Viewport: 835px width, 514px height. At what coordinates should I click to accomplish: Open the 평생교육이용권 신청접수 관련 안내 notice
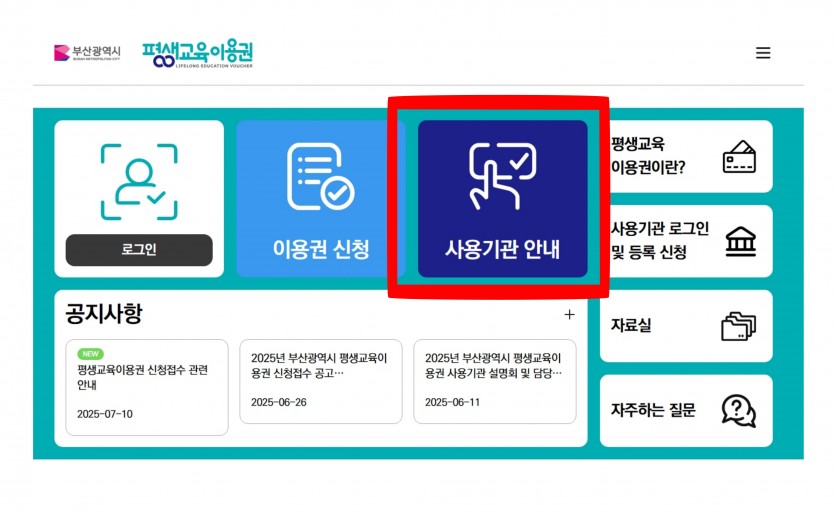[x=146, y=387]
